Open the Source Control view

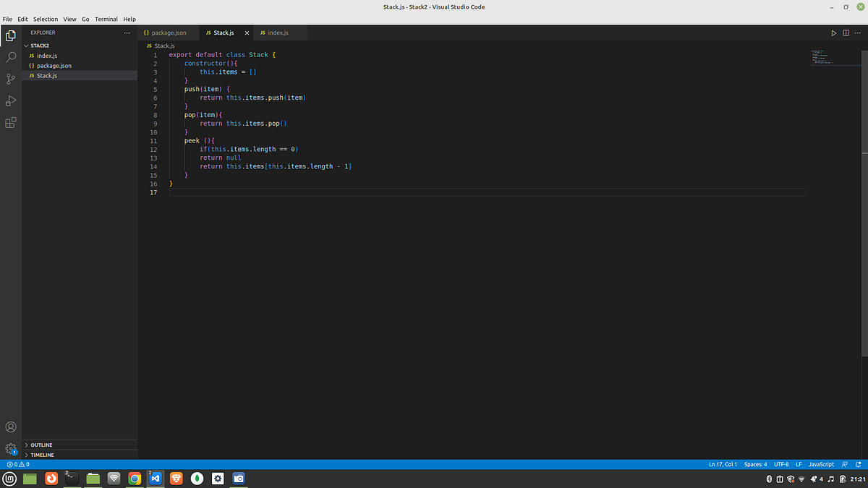[x=11, y=79]
